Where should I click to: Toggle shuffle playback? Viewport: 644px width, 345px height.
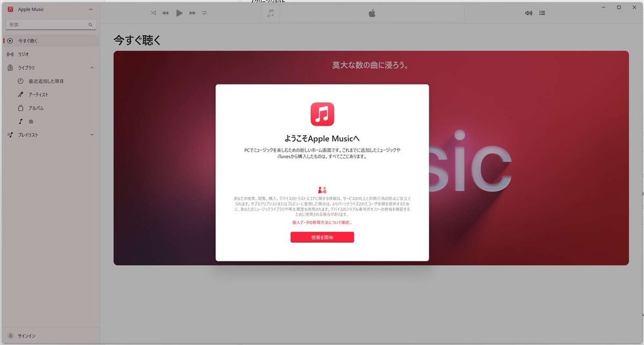point(153,13)
